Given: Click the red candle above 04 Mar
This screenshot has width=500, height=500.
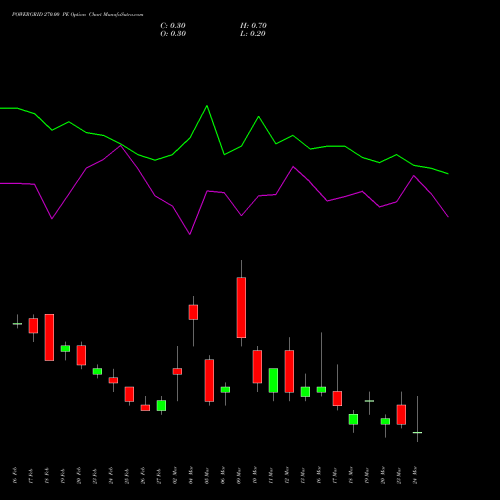Looking at the screenshot, I should pos(193,312).
